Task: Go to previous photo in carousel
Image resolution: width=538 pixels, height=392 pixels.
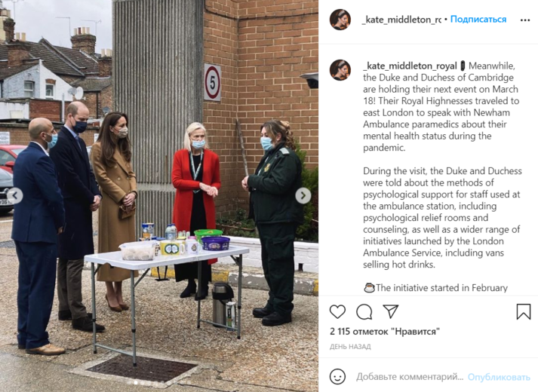Action: [x=15, y=196]
